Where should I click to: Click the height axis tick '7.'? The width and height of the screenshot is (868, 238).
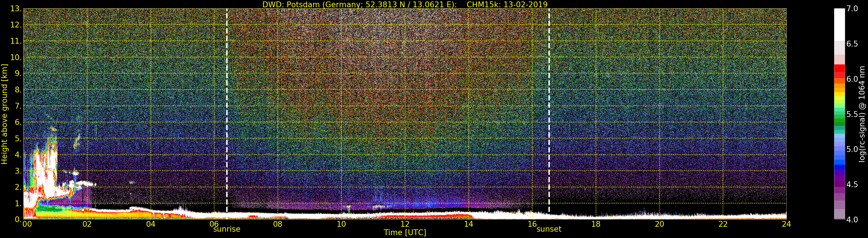point(18,106)
